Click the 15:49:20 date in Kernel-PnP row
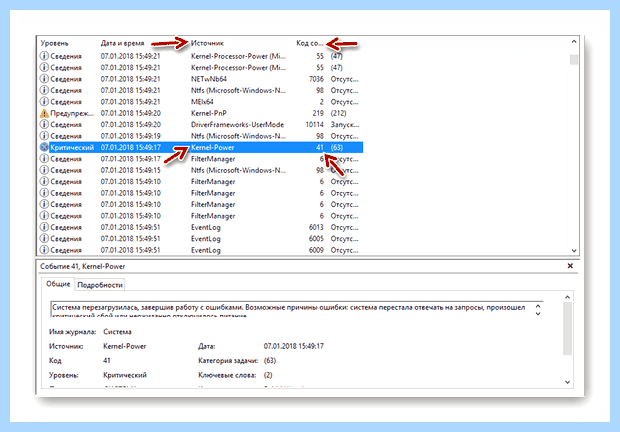 coord(130,113)
